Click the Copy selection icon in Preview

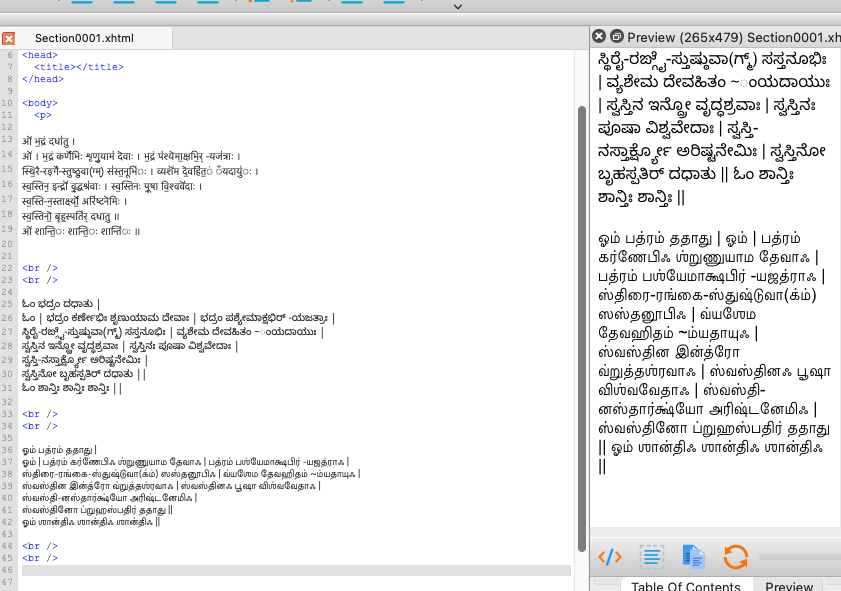point(694,557)
